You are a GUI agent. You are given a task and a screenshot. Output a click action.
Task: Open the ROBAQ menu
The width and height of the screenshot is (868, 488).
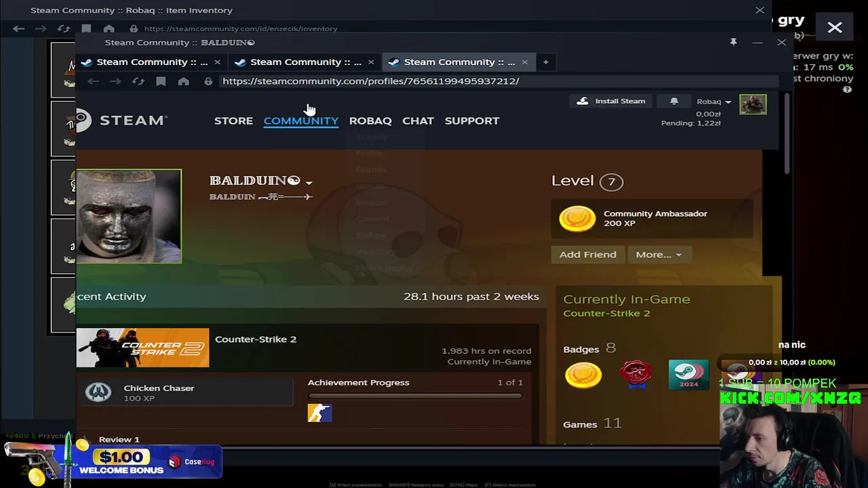click(x=370, y=121)
